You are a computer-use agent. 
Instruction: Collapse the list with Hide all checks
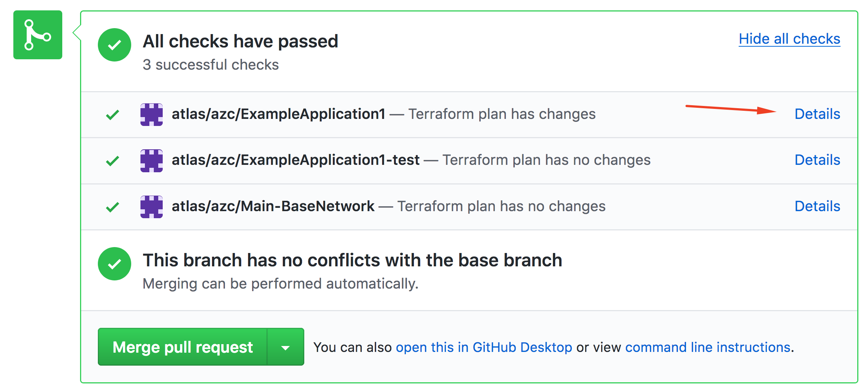pyautogui.click(x=789, y=39)
